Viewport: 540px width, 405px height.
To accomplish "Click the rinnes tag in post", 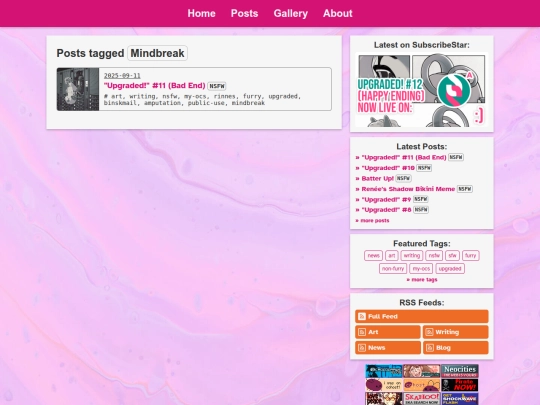I will pos(225,96).
